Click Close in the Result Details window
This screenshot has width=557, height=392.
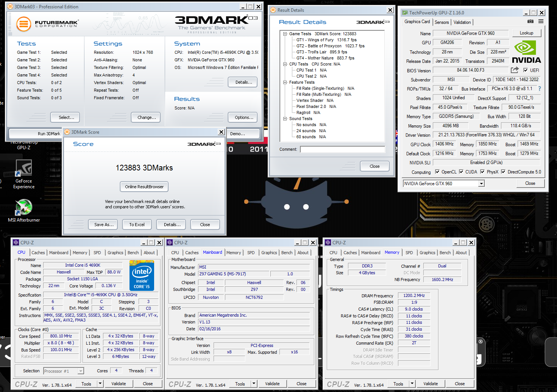(x=374, y=166)
